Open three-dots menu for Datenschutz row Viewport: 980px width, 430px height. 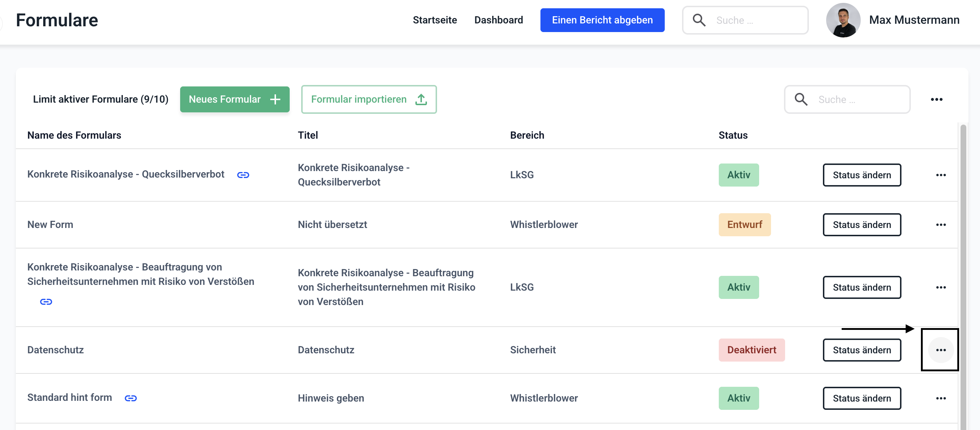click(x=940, y=350)
